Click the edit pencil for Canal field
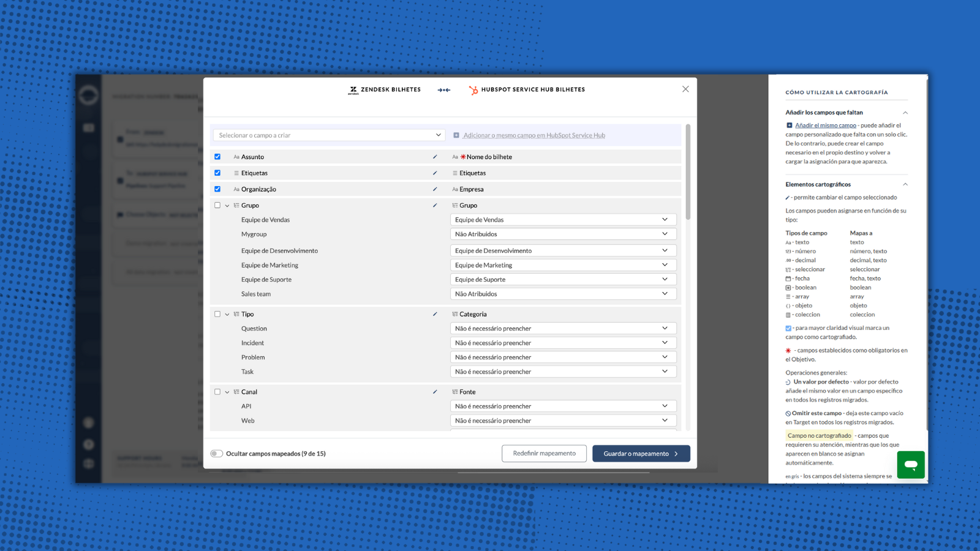The width and height of the screenshot is (980, 551). point(435,392)
